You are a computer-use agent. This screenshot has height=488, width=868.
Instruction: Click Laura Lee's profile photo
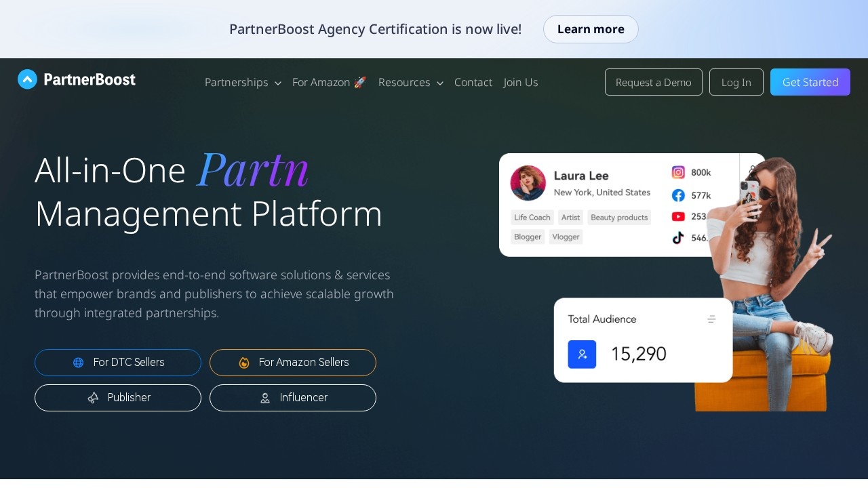[528, 183]
